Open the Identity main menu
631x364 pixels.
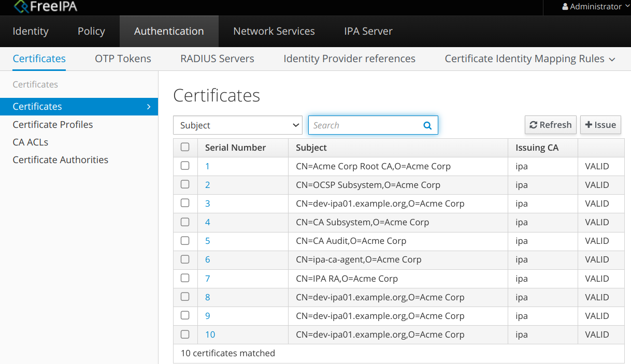coord(31,31)
